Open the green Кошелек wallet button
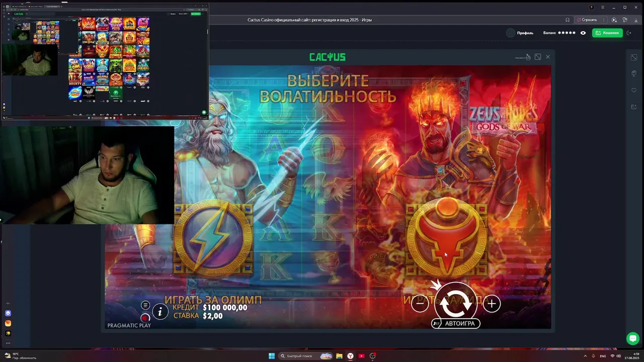Screen dimensions: 644x362 coord(607,33)
